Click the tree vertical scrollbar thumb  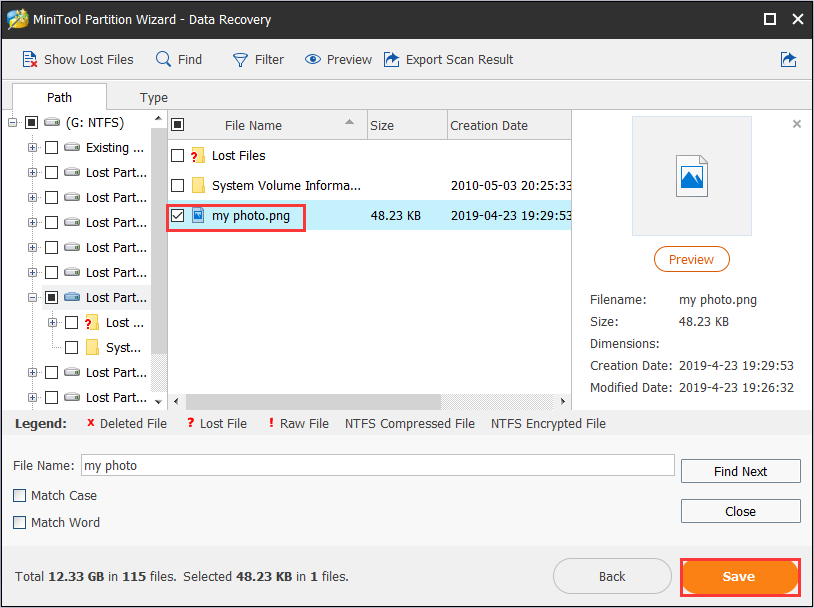point(158,240)
